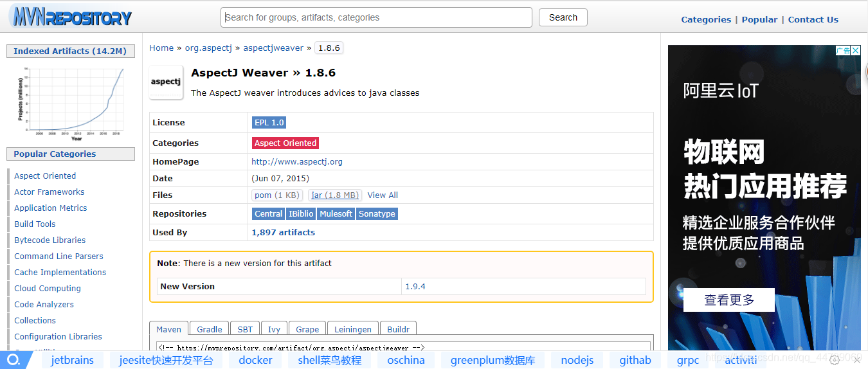Viewport: 868px width, 369px height.
Task: Switch to the Ivy tab
Action: (275, 328)
